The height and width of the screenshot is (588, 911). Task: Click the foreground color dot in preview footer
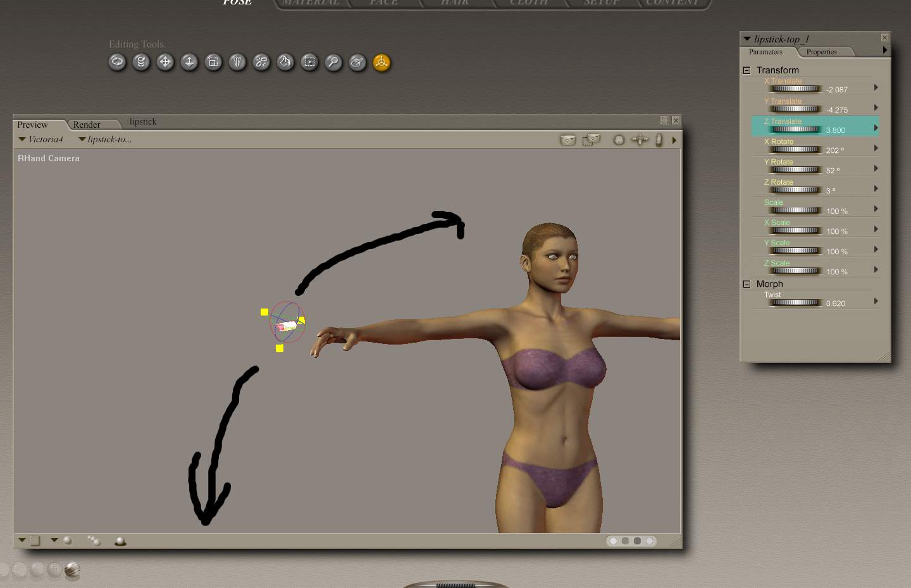[x=613, y=541]
